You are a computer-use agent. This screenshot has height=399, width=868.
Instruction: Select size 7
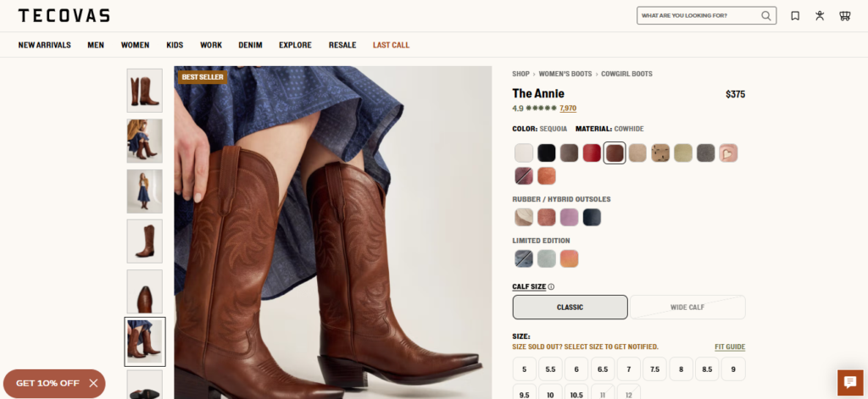click(629, 369)
